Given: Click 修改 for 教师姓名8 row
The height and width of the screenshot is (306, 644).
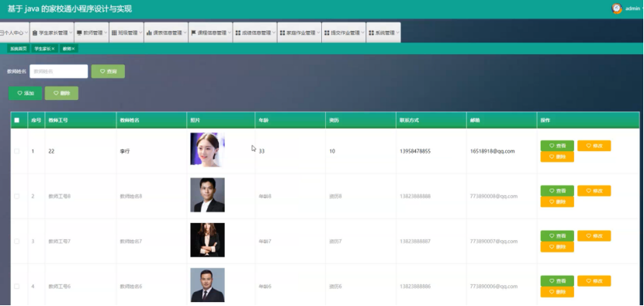Looking at the screenshot, I should pos(594,191).
